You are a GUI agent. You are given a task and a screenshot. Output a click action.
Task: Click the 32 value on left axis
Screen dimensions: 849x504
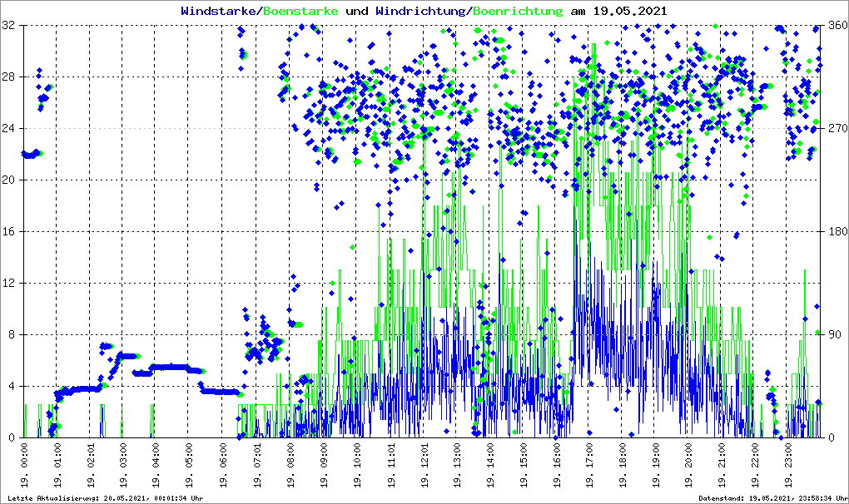click(x=10, y=26)
